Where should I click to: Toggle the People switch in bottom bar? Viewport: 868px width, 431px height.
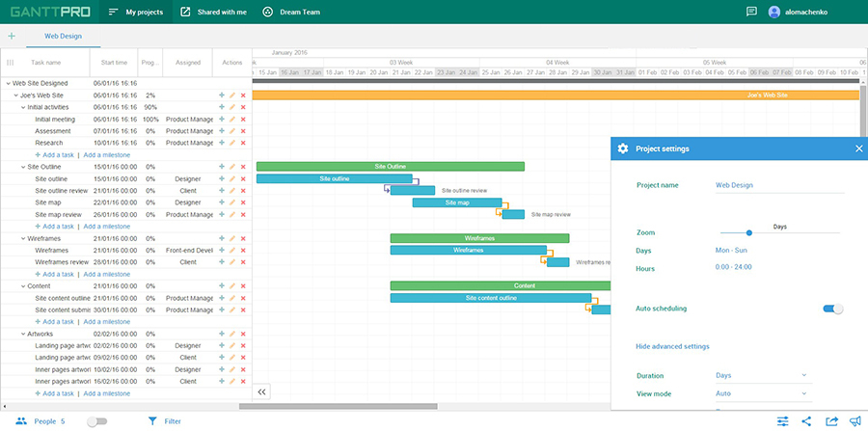(97, 421)
